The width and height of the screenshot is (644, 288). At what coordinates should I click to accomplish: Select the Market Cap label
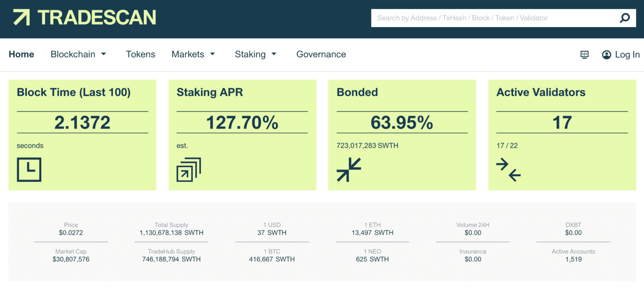(71, 252)
